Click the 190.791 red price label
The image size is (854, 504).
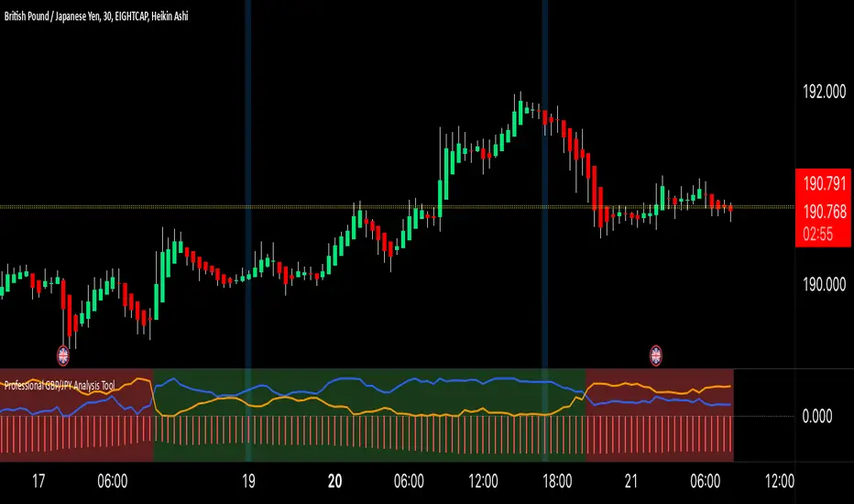tap(825, 183)
